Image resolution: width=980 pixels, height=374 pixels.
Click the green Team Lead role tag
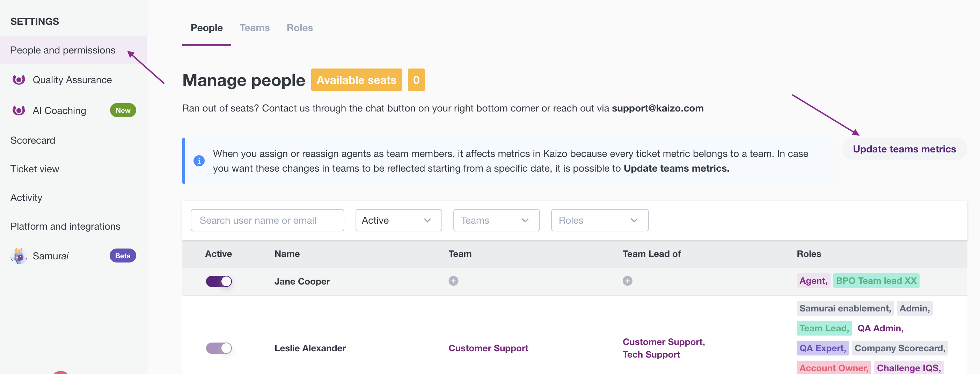(x=824, y=328)
